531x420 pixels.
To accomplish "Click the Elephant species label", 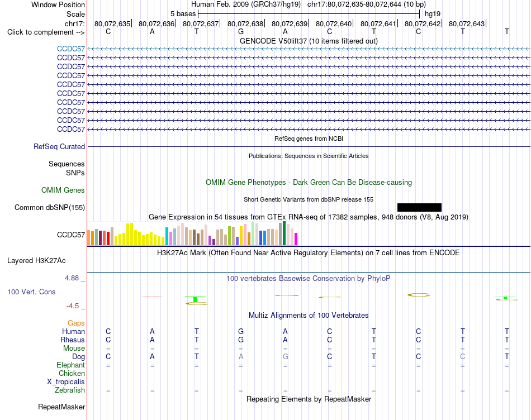I will pyautogui.click(x=71, y=365).
